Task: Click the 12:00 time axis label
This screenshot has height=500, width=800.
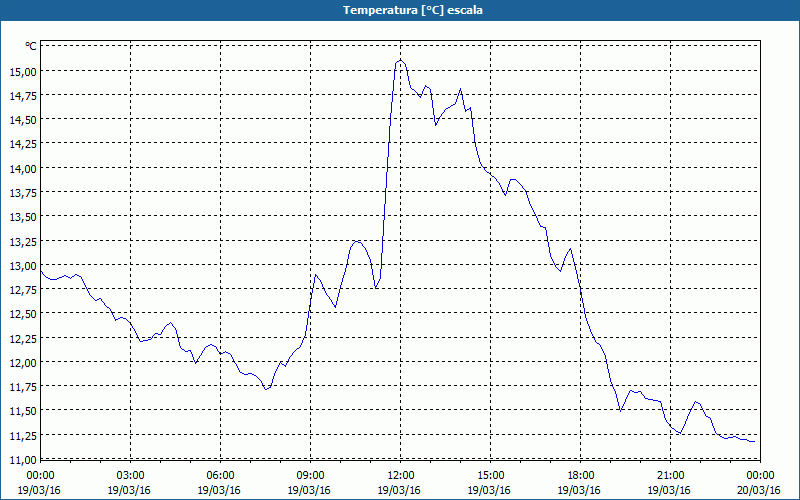Action: pyautogui.click(x=401, y=476)
